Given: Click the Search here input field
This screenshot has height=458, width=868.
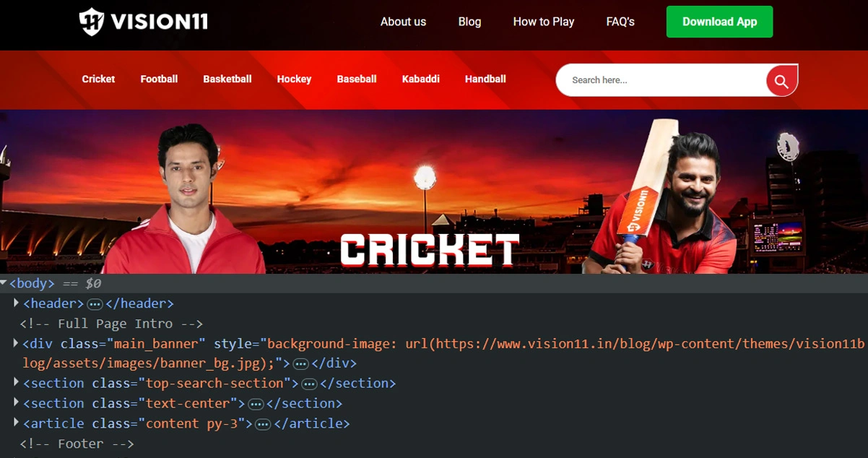Looking at the screenshot, I should coord(657,80).
